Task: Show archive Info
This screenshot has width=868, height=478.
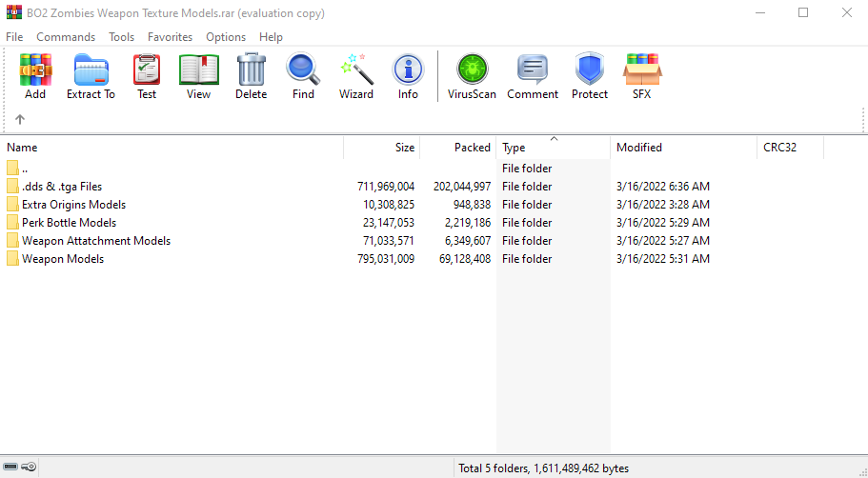Action: (408, 70)
